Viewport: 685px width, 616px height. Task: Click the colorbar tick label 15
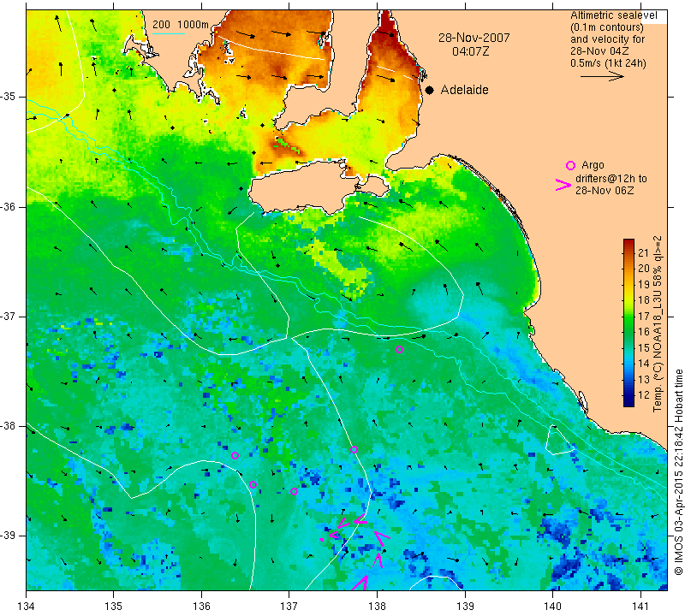(x=644, y=348)
